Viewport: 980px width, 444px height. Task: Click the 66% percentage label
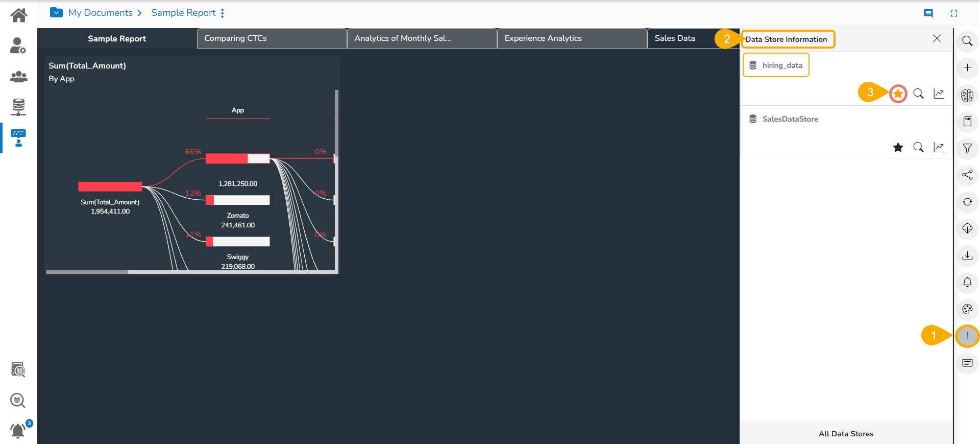[x=193, y=152]
